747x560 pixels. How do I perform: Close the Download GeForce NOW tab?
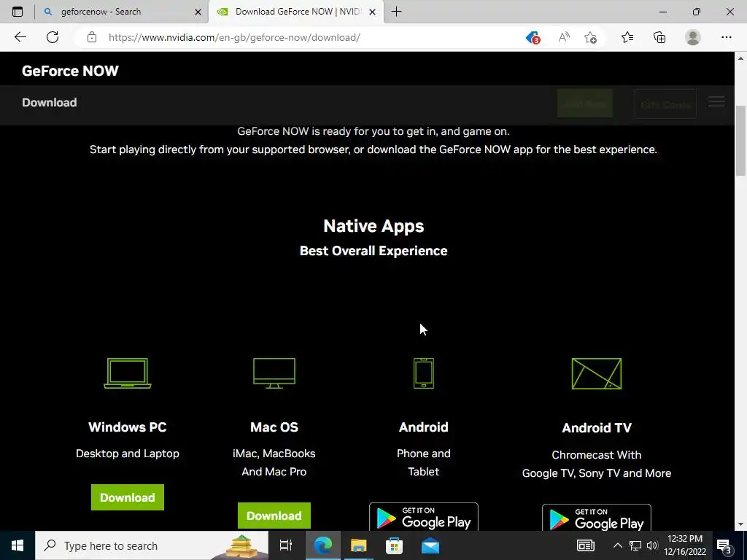tap(373, 12)
